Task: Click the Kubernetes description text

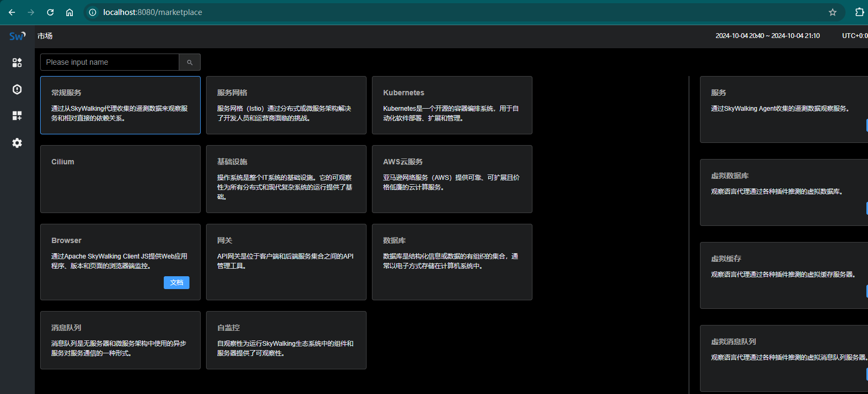Action: [x=451, y=113]
